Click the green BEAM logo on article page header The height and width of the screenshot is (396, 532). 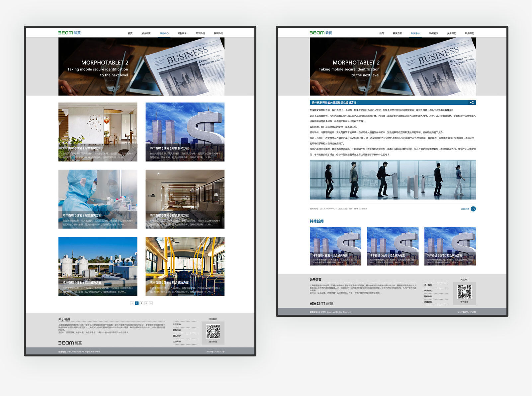321,33
